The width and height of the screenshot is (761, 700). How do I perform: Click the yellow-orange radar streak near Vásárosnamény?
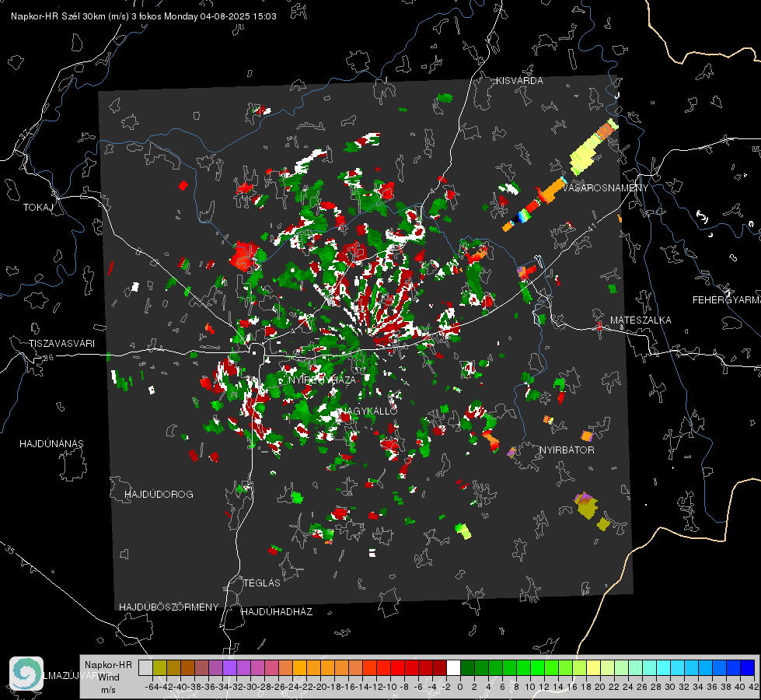(594, 146)
